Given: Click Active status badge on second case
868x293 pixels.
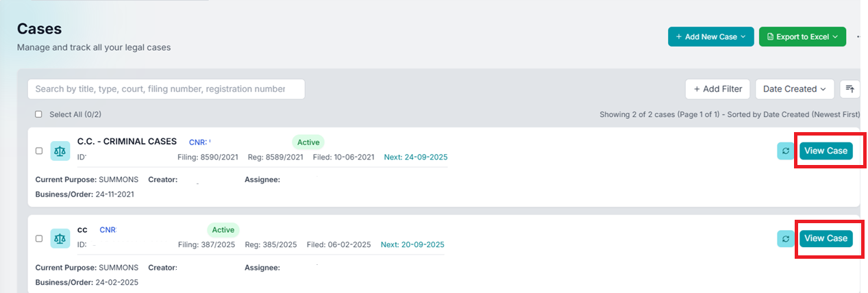Looking at the screenshot, I should [223, 230].
